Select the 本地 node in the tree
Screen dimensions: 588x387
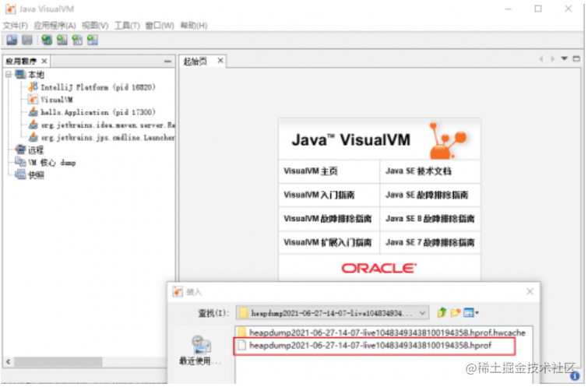36,75
